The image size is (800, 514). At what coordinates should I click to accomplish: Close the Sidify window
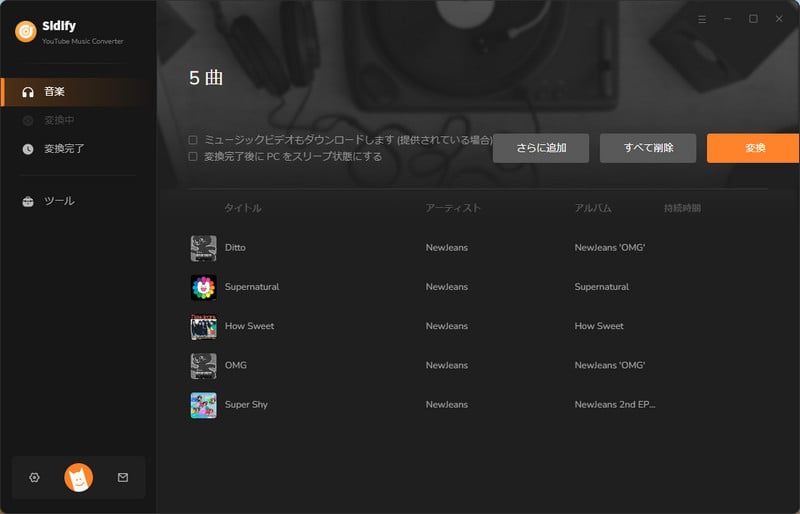click(779, 19)
